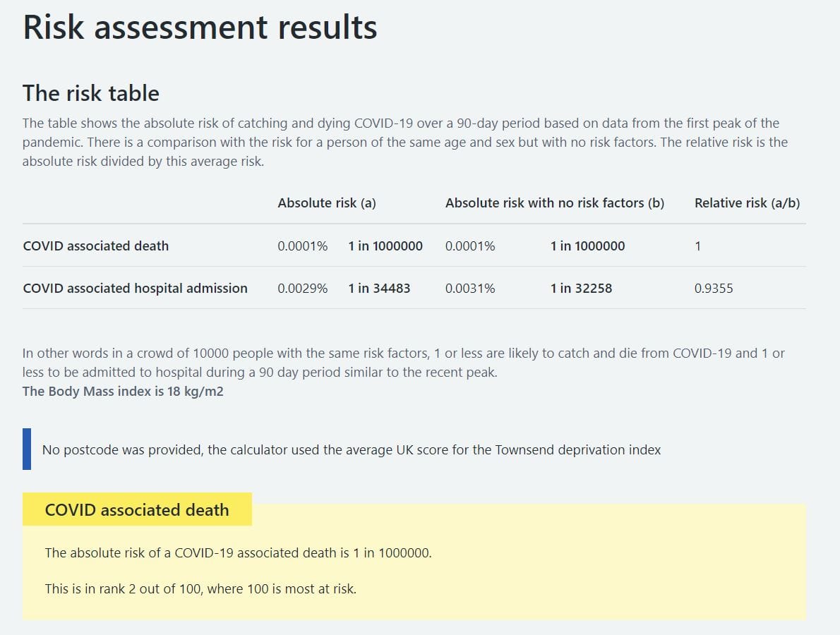Click the 'No postcode was provided' notice text
This screenshot has width=840, height=635.
(x=351, y=449)
